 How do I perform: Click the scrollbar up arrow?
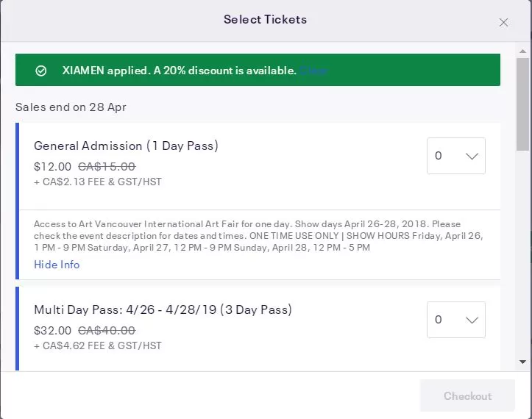523,51
